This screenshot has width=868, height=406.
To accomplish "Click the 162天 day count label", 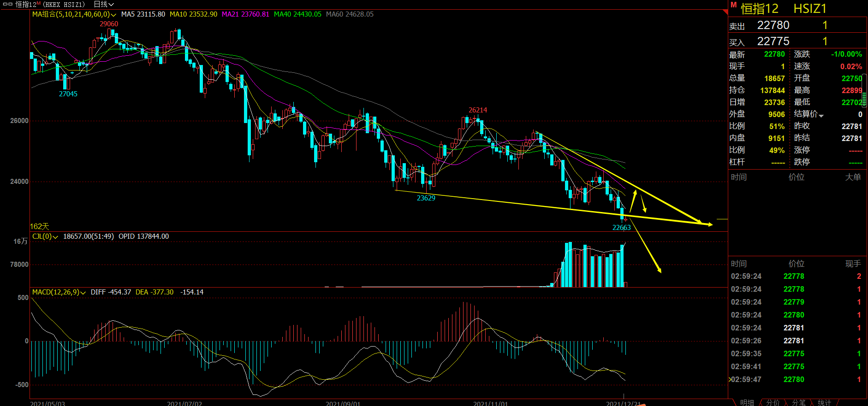I will pos(39,226).
